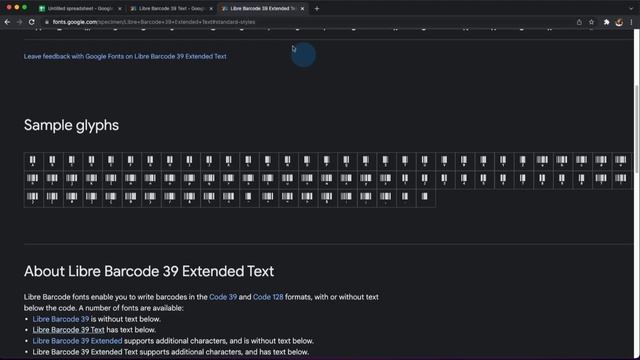Image resolution: width=640 pixels, height=360 pixels.
Task: Go back to the previous page
Action: click(x=7, y=22)
